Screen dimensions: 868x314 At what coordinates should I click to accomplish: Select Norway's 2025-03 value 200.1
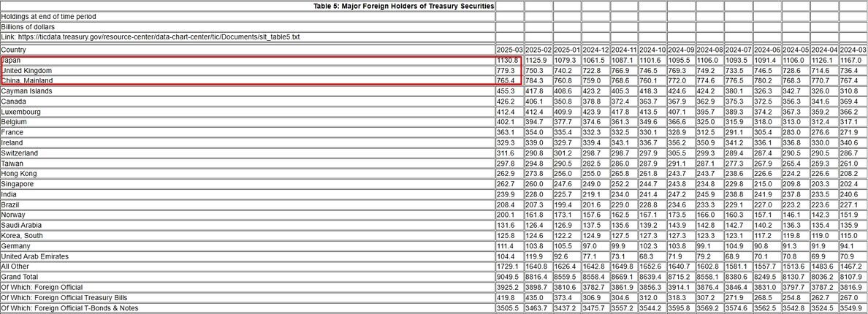(509, 215)
